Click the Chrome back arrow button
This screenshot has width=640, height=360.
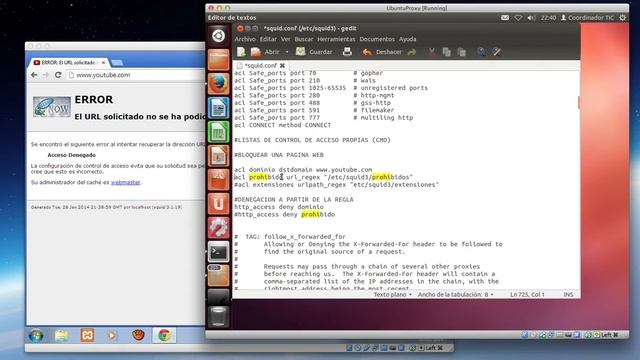tap(34, 75)
